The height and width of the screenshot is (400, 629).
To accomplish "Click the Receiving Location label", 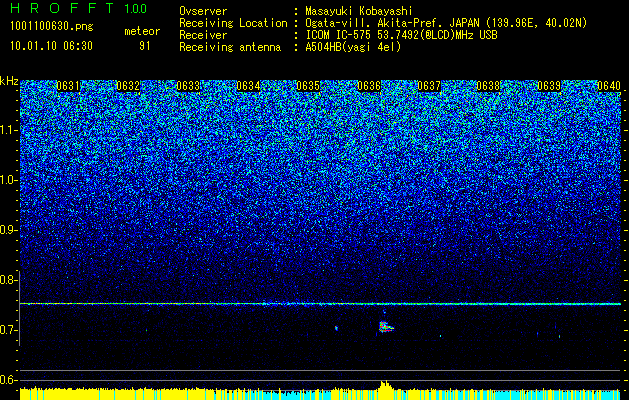I will coord(233,23).
